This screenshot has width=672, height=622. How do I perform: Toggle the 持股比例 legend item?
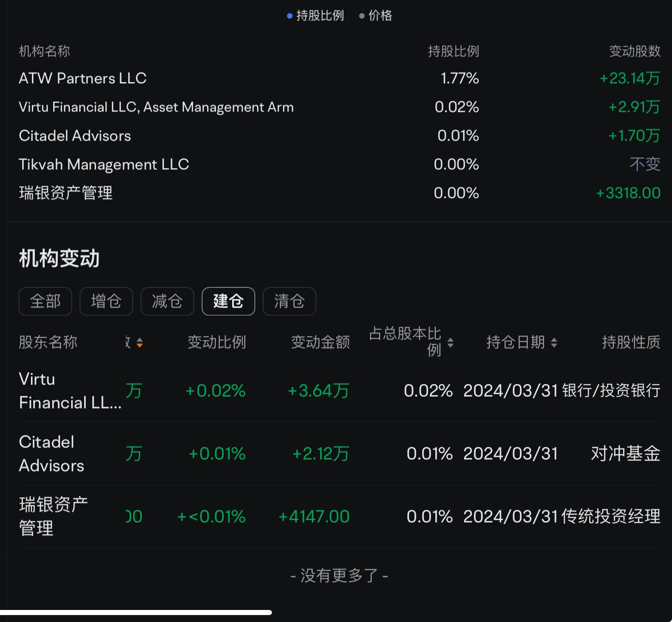coord(315,16)
